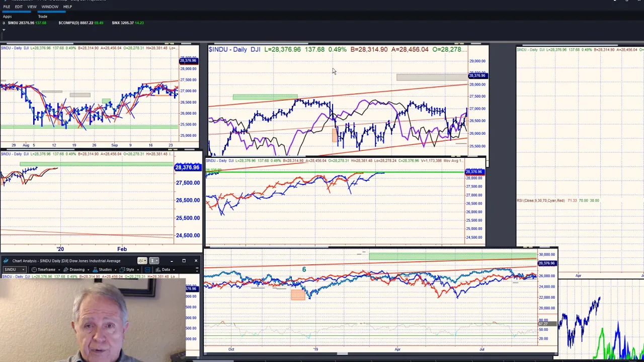This screenshot has width=644, height=362.
Task: Click the green horizontal line on the middle chart
Action: point(335,172)
